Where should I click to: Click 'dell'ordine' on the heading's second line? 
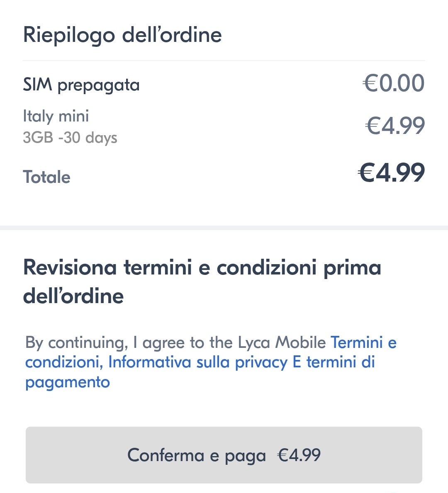pyautogui.click(x=73, y=296)
